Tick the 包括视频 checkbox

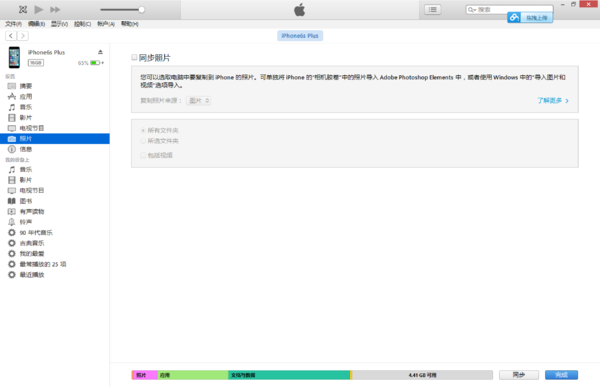143,155
